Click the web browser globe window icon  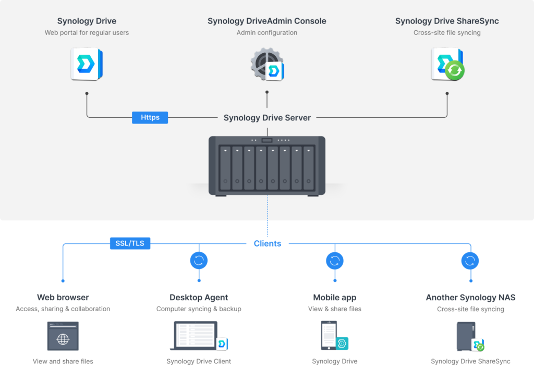click(x=63, y=336)
